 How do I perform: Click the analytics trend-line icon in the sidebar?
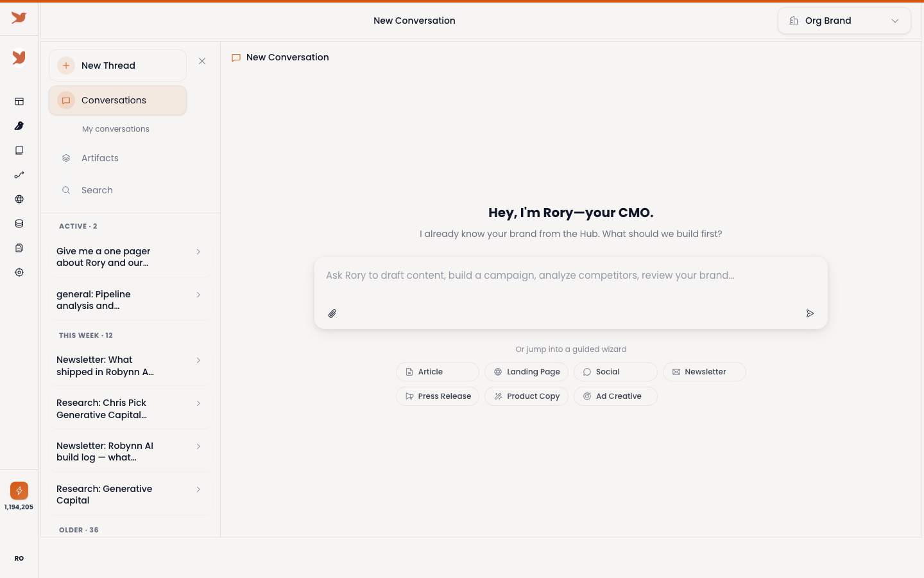[x=19, y=175]
